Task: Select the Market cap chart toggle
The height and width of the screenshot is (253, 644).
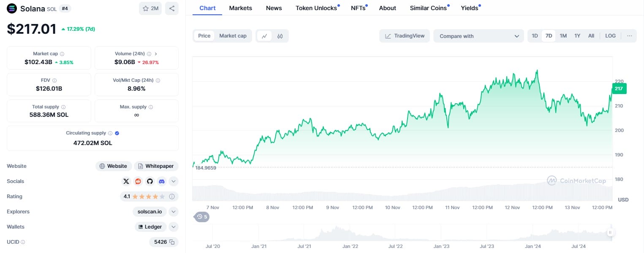Action: (233, 36)
